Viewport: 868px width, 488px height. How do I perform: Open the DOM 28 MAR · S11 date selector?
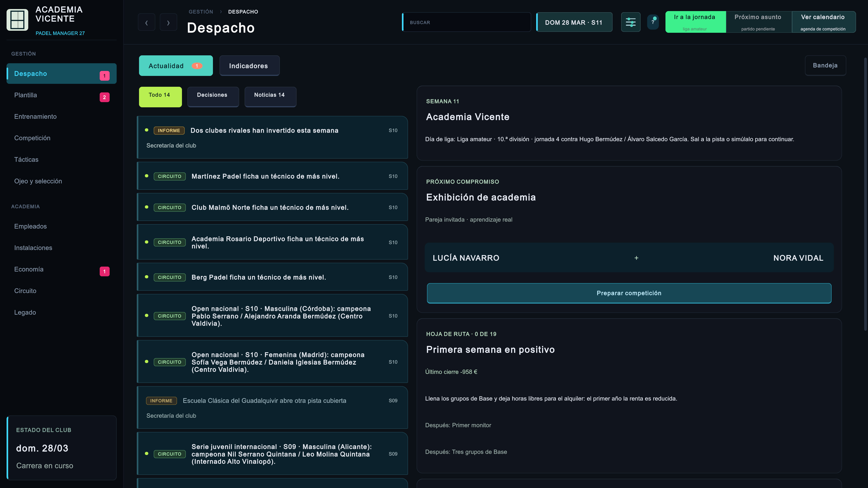click(574, 22)
